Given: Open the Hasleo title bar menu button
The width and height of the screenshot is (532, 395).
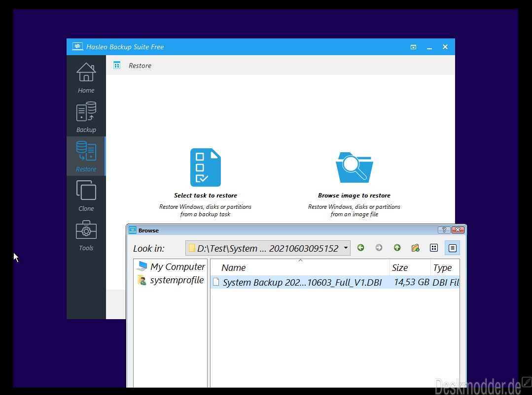Looking at the screenshot, I should click(413, 47).
